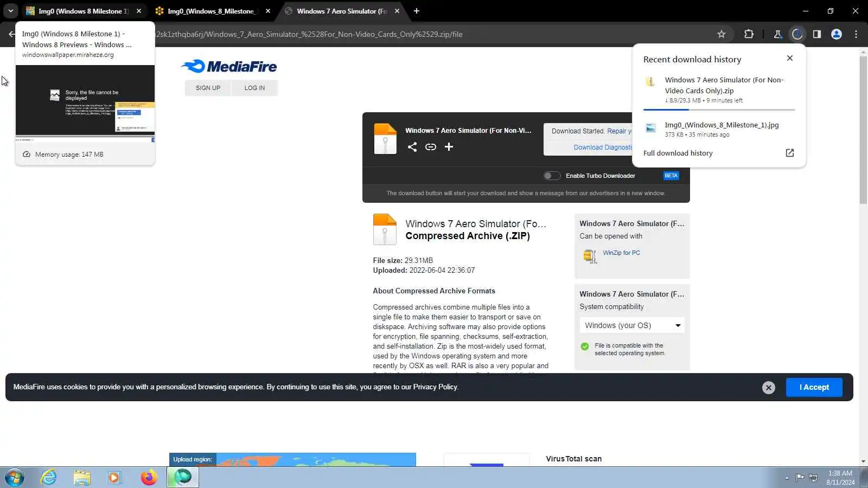Screen dimensions: 868x488
Task: Click the I Accept cookie button
Action: (x=814, y=387)
